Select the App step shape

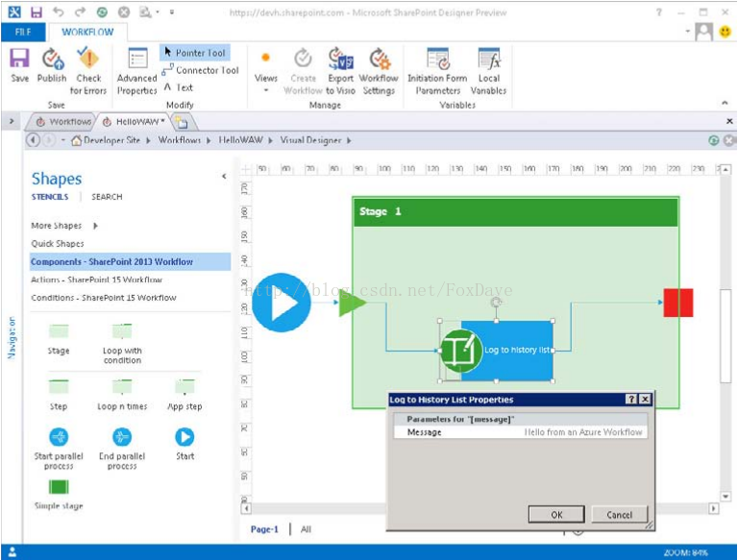click(x=184, y=395)
